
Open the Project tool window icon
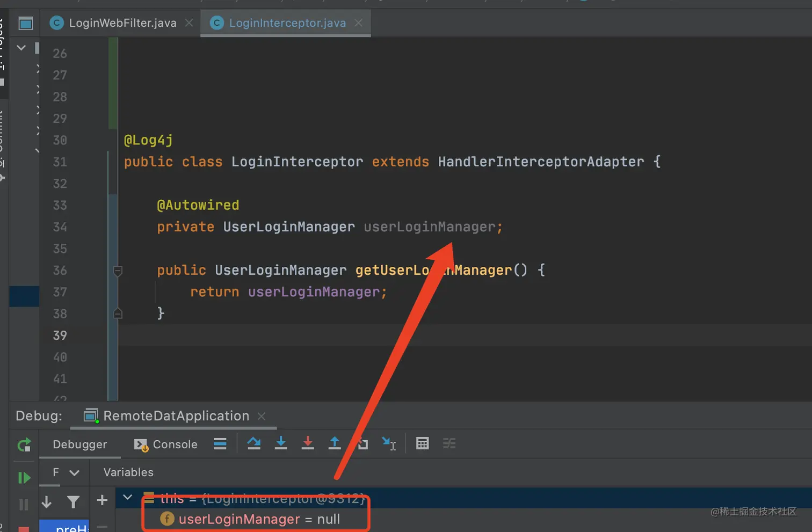pyautogui.click(x=26, y=23)
